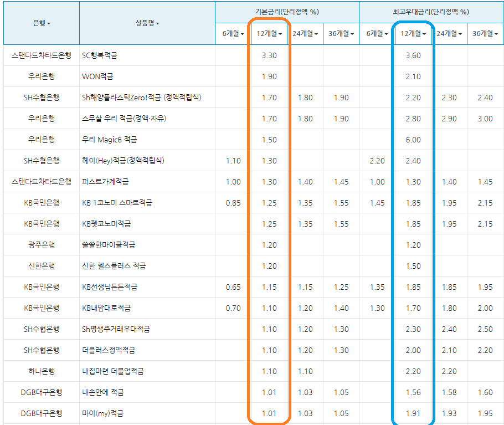Select Sh해양플라스틱Zero!적금 (정액적립식) product
Image resolution: width=504 pixels, height=425 pixels.
pos(142,98)
